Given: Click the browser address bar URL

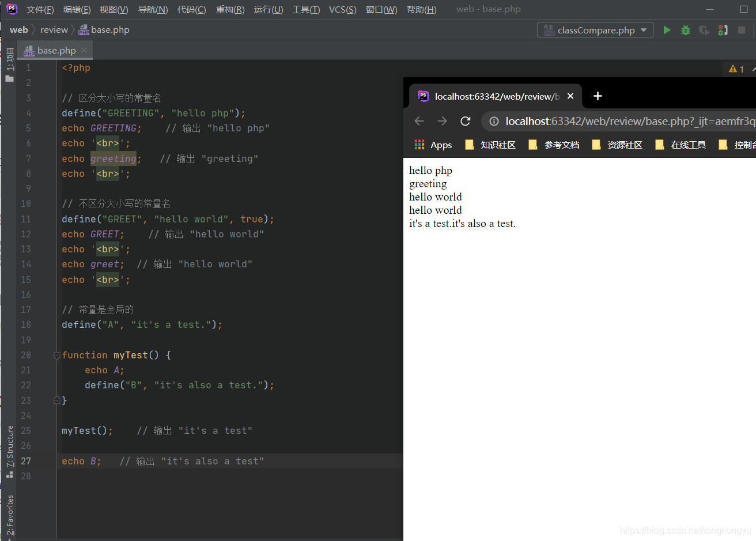Looking at the screenshot, I should tap(630, 121).
